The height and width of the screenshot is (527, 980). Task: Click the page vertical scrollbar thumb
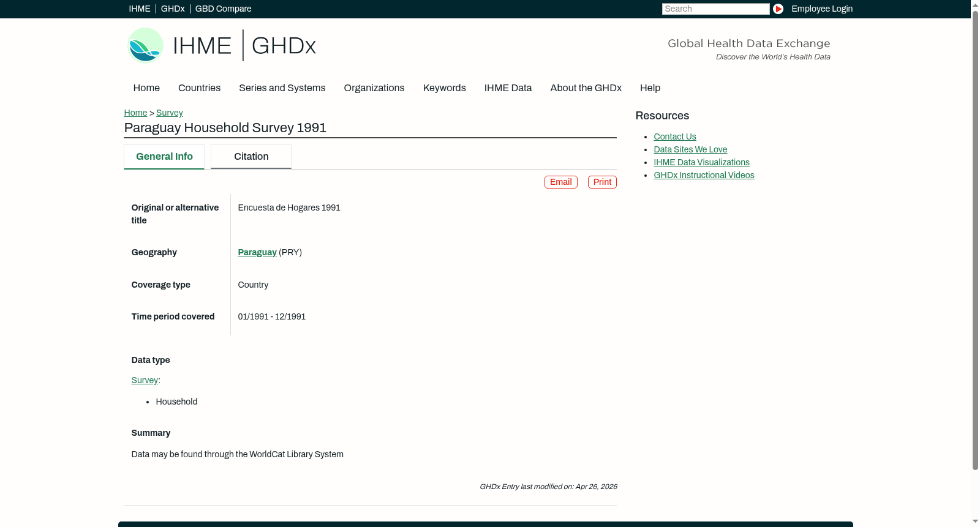click(976, 240)
